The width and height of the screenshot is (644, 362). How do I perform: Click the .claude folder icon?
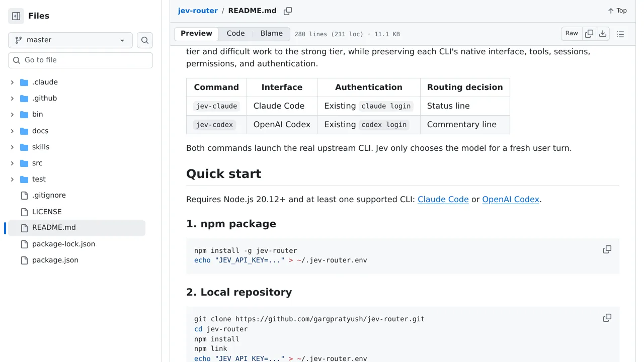coord(24,82)
